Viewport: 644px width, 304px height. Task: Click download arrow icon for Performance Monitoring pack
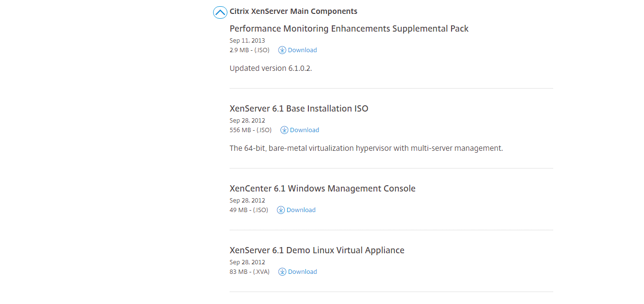(282, 50)
